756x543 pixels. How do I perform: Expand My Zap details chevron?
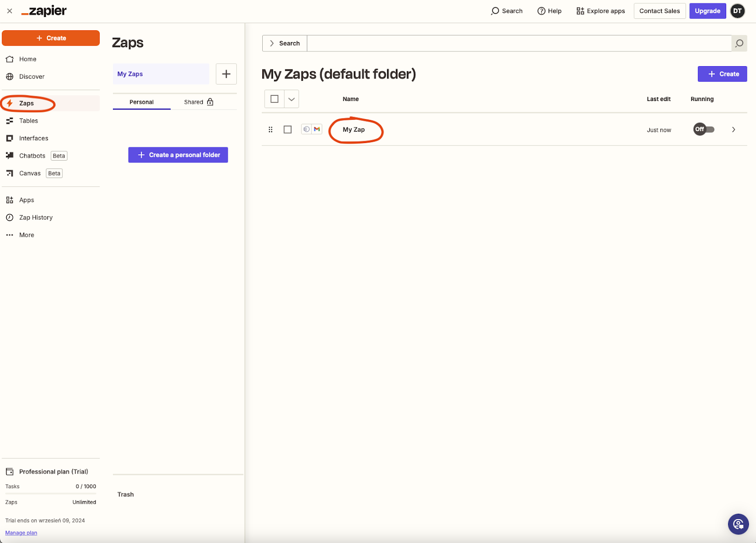coord(734,129)
